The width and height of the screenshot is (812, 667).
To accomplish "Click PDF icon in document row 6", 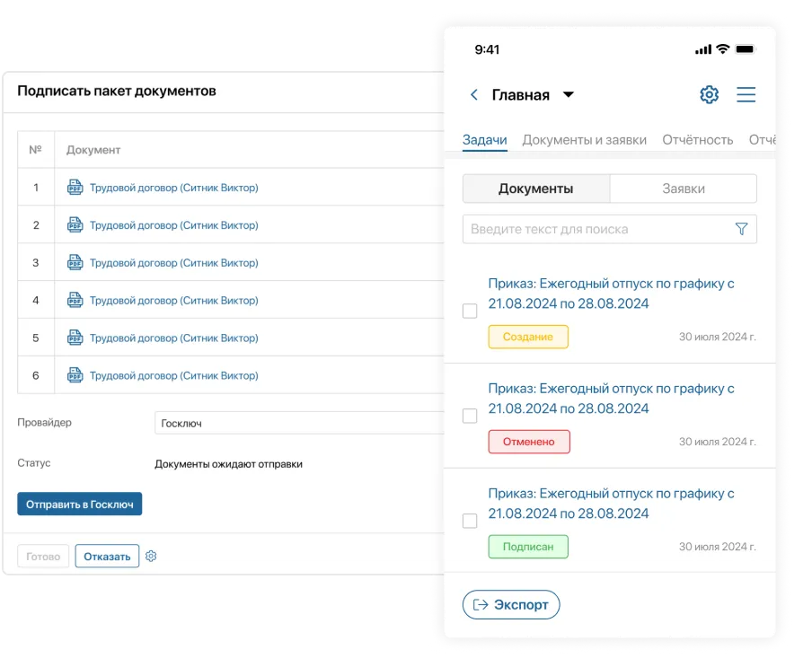I will point(75,375).
